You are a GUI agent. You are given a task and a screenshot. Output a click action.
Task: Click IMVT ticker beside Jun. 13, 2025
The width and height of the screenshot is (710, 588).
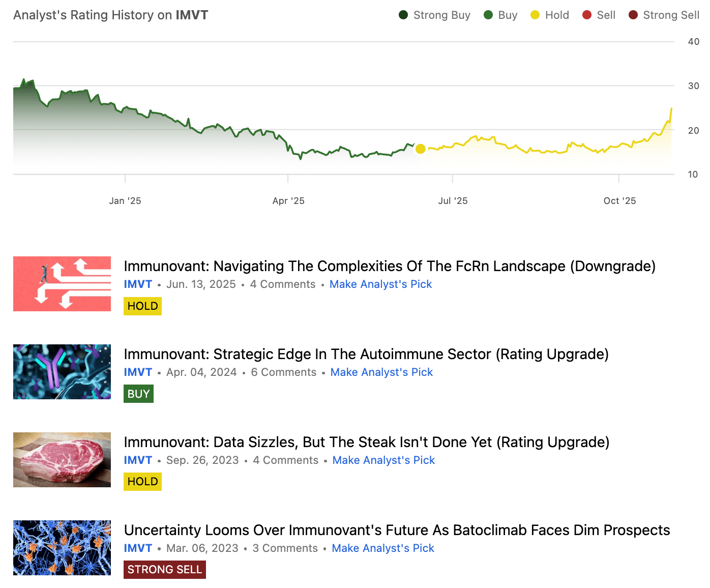pyautogui.click(x=138, y=284)
